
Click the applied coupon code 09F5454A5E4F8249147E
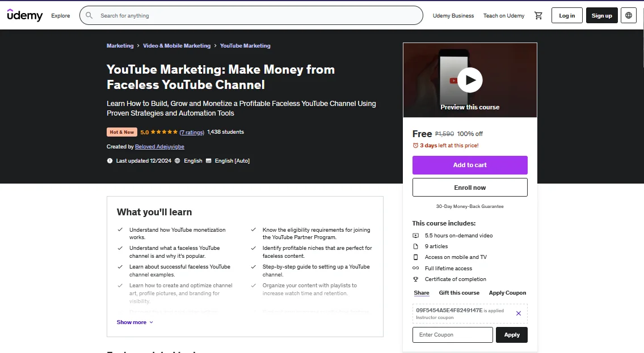point(449,311)
